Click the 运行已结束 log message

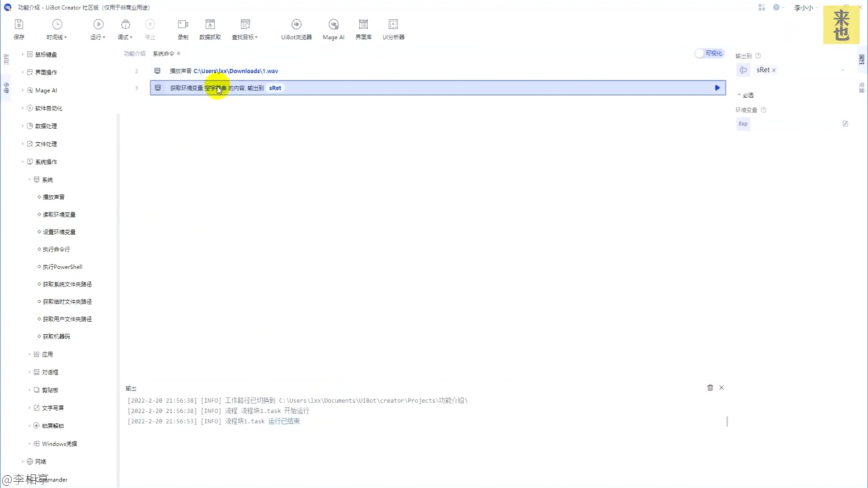284,421
